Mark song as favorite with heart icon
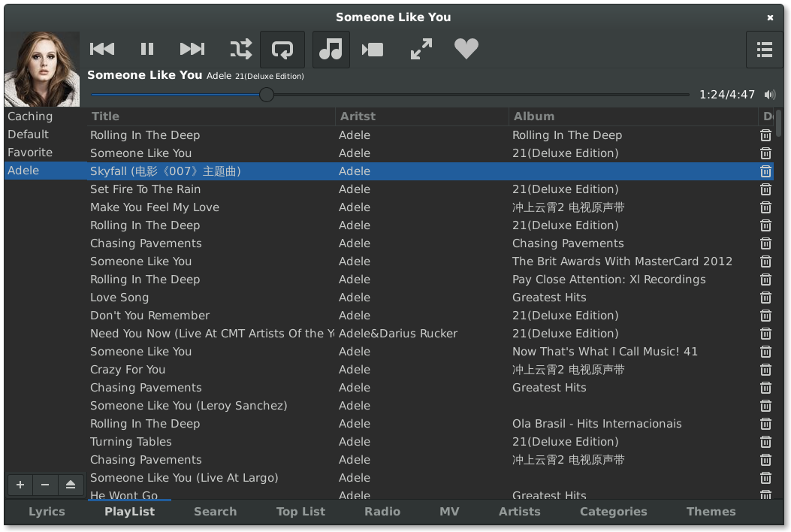Viewport: 791px width, 532px height. [466, 49]
